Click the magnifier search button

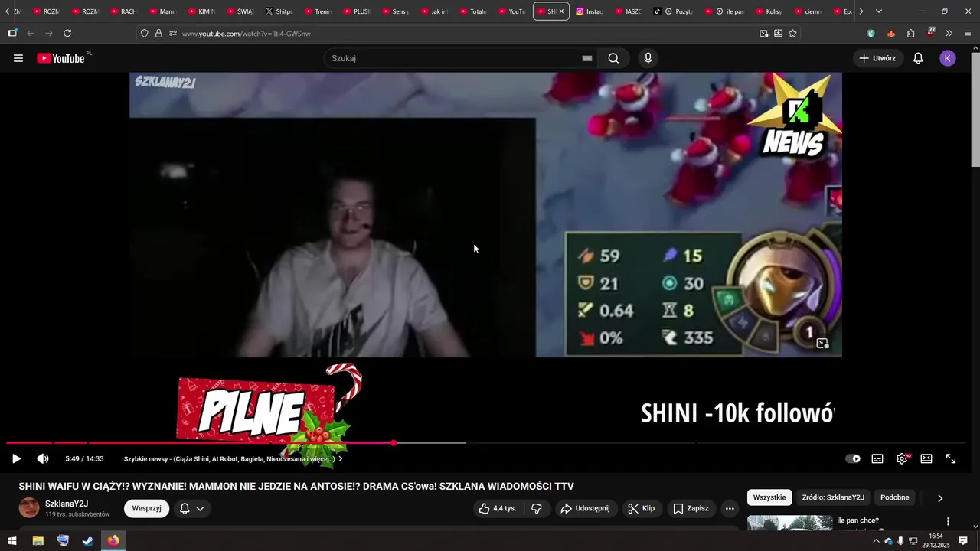[613, 58]
